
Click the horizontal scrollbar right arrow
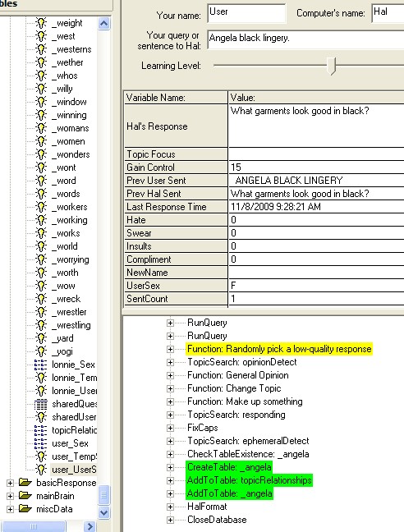[x=90, y=526]
